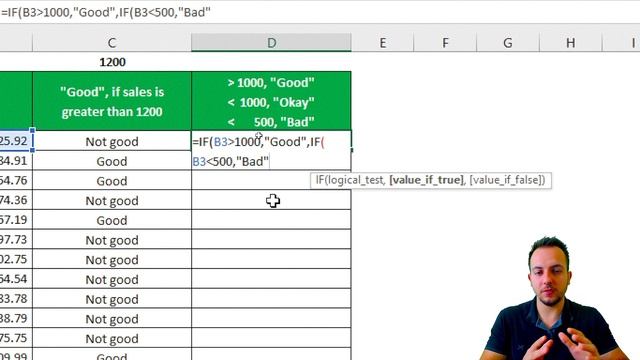Screen dimensions: 640x360
Task: Click the empty column D cell beside 02.75
Action: pyautogui.click(x=271, y=260)
